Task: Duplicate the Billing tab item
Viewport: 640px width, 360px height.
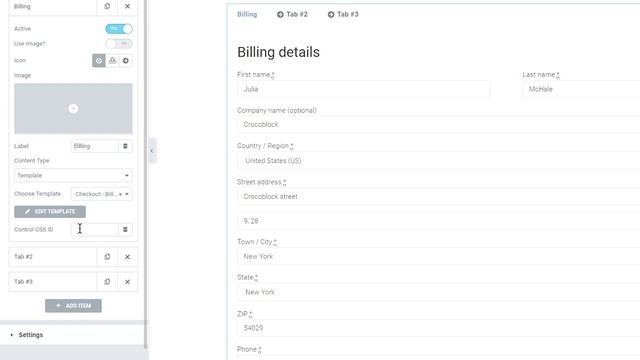Action: [x=107, y=7]
